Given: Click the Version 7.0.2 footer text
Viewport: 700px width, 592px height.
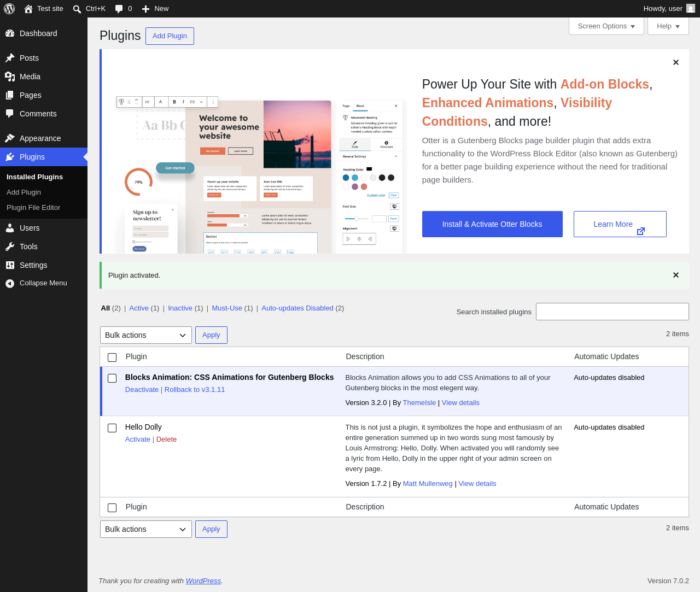Looking at the screenshot, I should click(x=668, y=581).
